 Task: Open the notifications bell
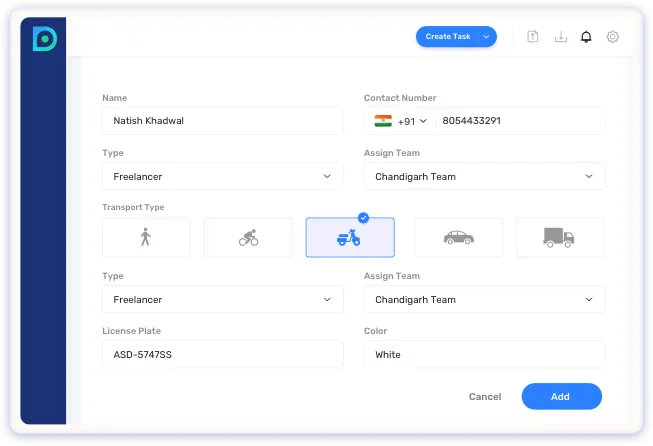[586, 37]
